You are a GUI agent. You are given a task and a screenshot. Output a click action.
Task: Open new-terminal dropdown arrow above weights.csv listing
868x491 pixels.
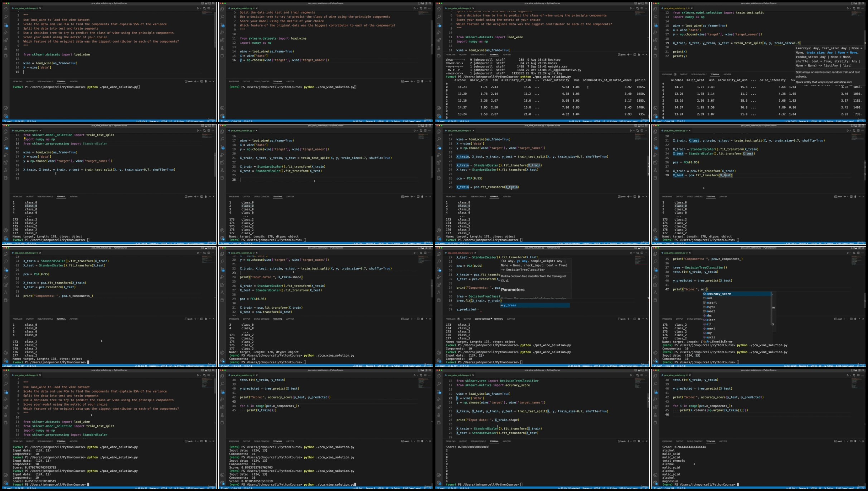point(631,55)
